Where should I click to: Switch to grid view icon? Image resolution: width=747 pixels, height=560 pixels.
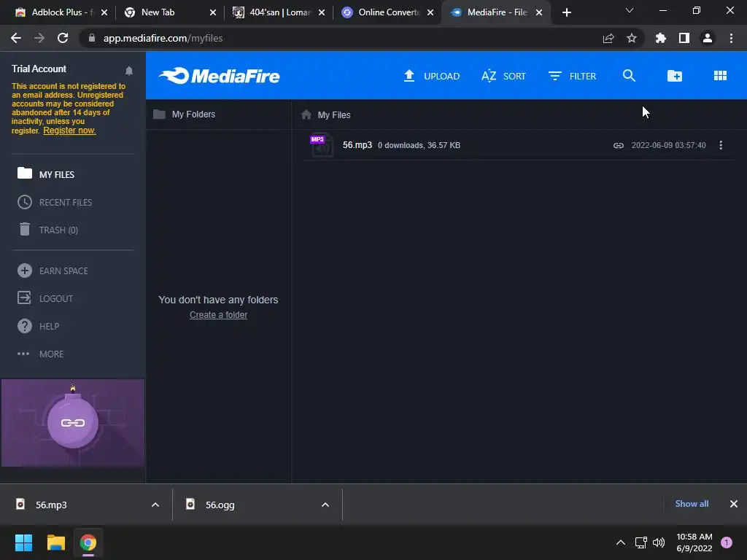(x=720, y=76)
